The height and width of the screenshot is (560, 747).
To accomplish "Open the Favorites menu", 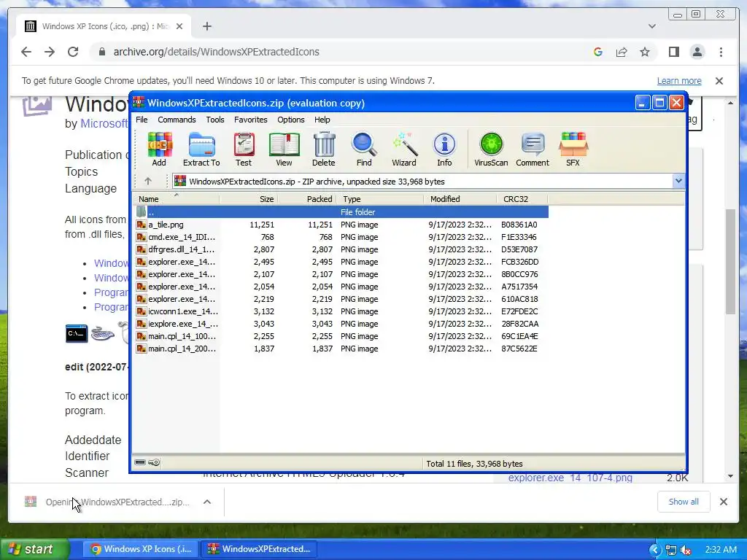I will 251,120.
